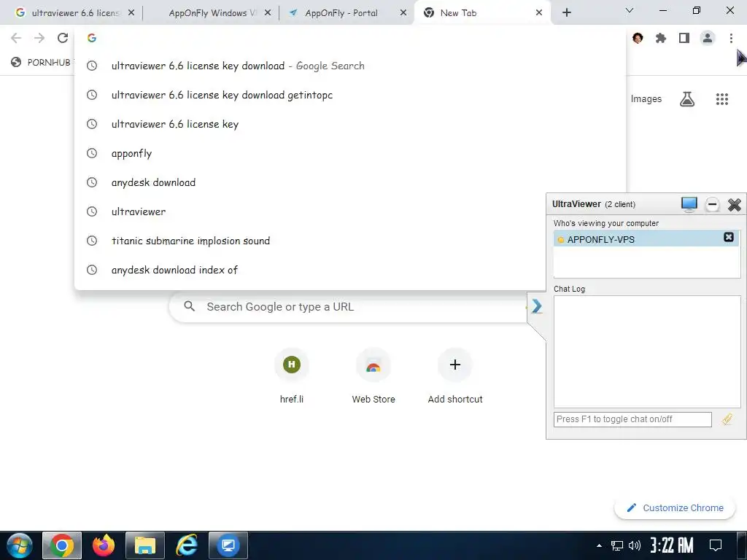Minimize the UltraViewer panel

tap(712, 205)
